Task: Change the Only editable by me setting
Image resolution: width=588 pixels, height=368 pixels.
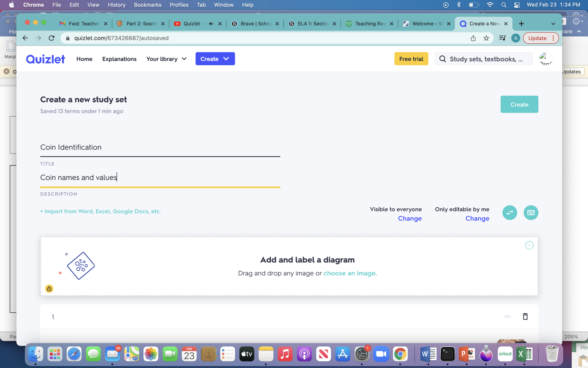Action: click(x=477, y=218)
